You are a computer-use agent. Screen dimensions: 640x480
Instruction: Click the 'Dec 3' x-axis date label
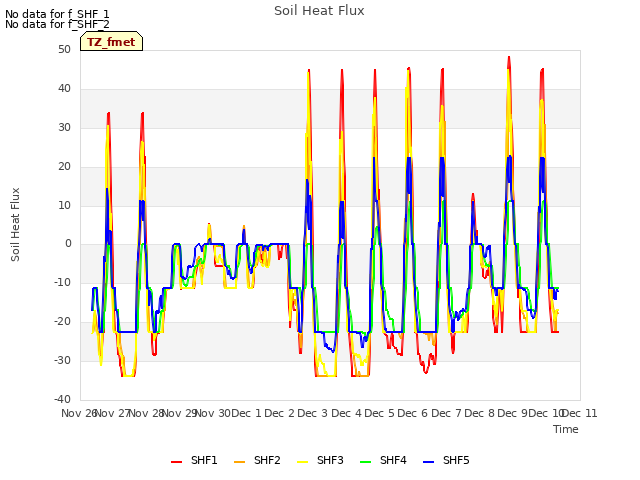pos(313,413)
